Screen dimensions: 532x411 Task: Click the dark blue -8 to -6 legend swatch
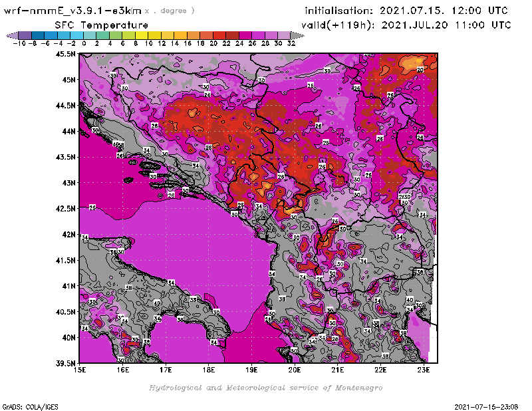click(38, 35)
